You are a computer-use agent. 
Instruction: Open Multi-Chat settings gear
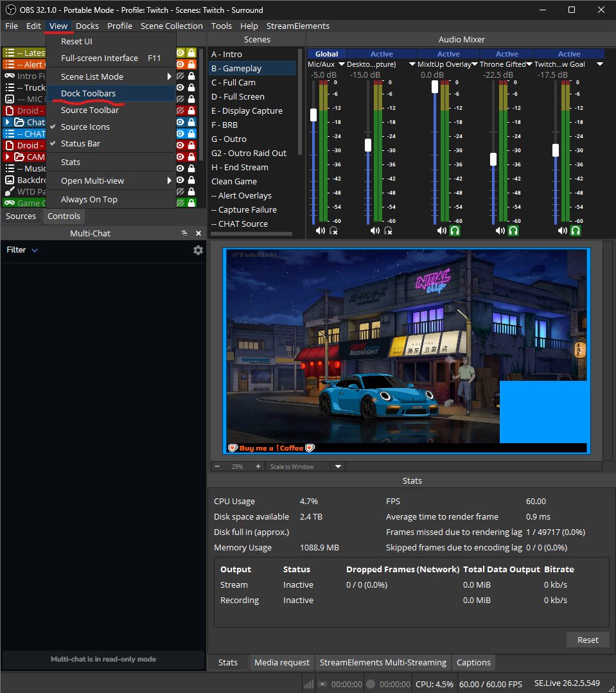198,250
